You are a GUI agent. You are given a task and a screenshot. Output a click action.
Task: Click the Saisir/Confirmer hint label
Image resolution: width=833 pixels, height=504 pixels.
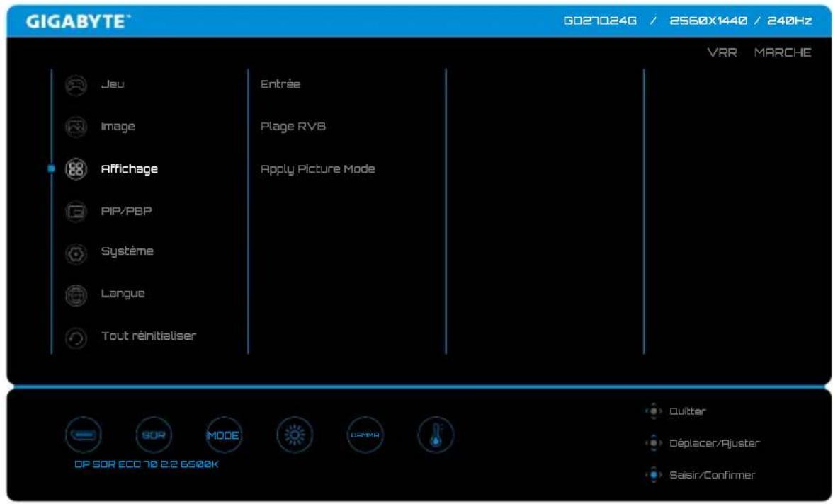pyautogui.click(x=712, y=475)
